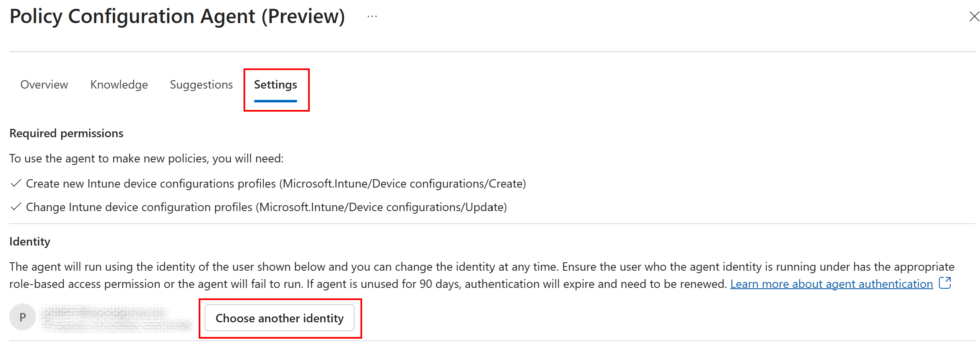
Task: Open Learn more about agent authentication link
Action: point(832,284)
